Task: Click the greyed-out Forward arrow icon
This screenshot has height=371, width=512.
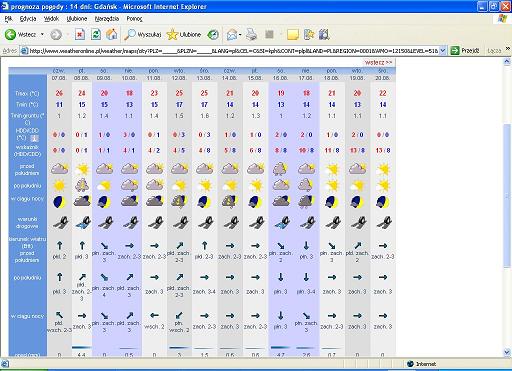Action: pos(56,34)
